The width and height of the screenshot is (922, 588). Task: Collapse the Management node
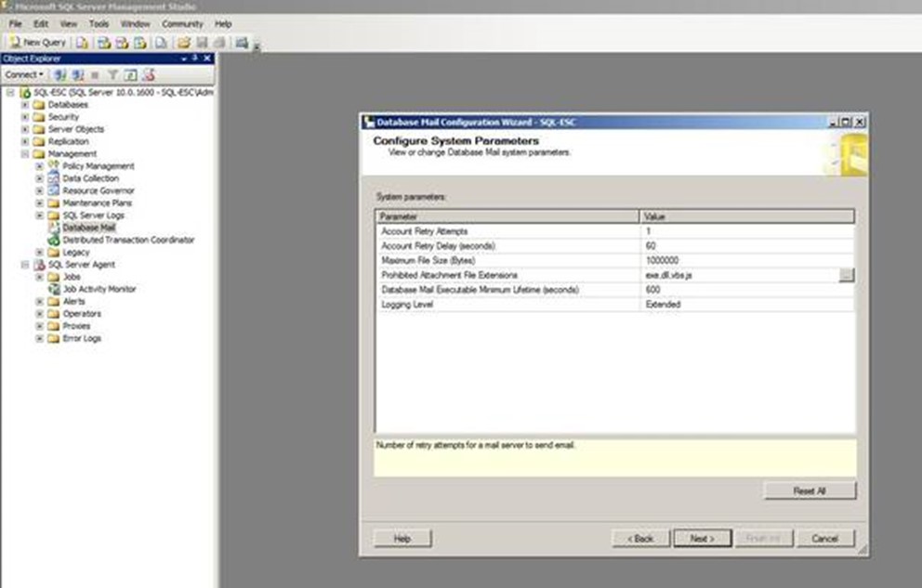(x=25, y=154)
